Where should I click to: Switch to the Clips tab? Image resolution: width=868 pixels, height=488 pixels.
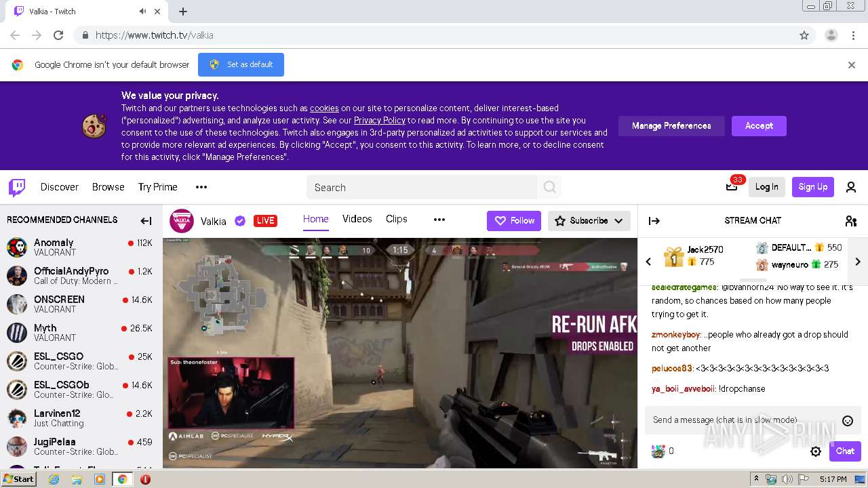click(x=397, y=219)
